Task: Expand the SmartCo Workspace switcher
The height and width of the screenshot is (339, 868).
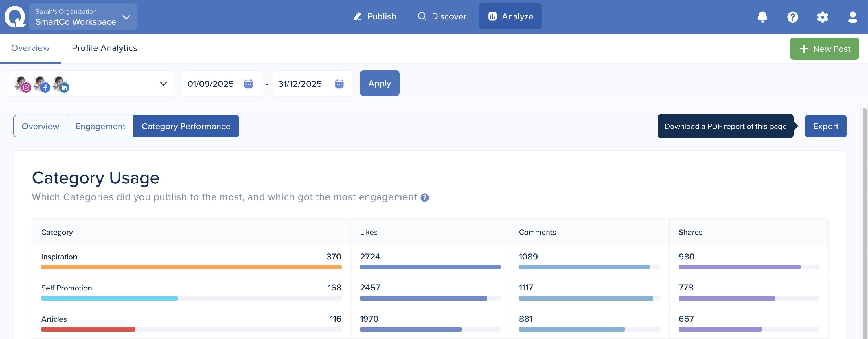Action: (x=82, y=16)
